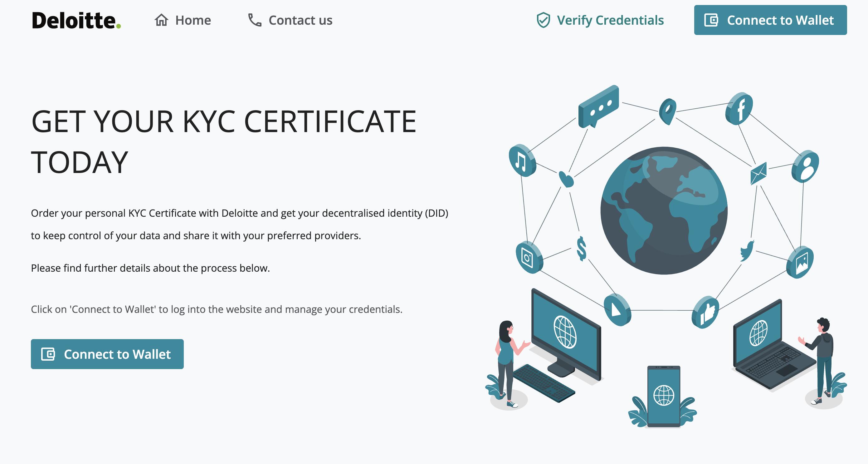The width and height of the screenshot is (868, 464).
Task: Click the play button icon in illustration
Action: click(617, 309)
